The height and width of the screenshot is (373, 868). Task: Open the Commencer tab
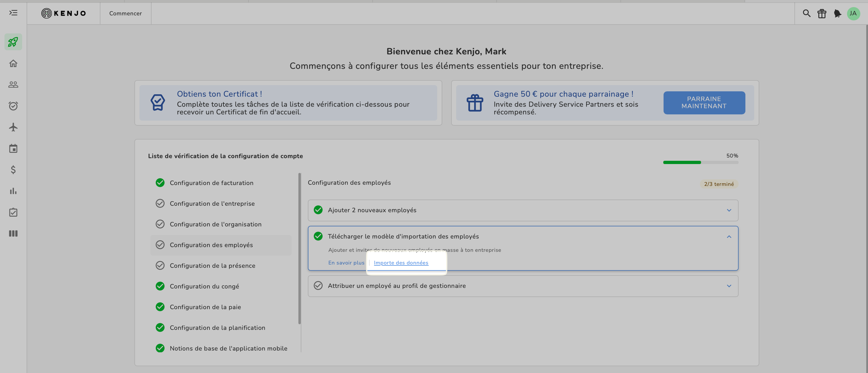tap(125, 14)
